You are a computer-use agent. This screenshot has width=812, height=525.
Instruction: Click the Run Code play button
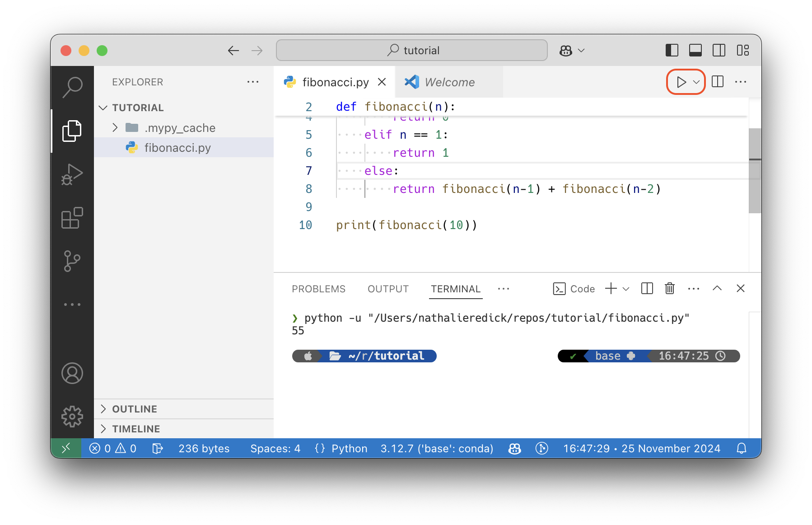point(681,82)
